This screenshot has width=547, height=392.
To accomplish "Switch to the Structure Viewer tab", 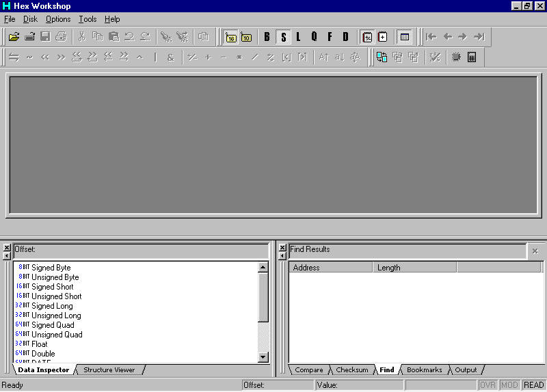I will [109, 370].
